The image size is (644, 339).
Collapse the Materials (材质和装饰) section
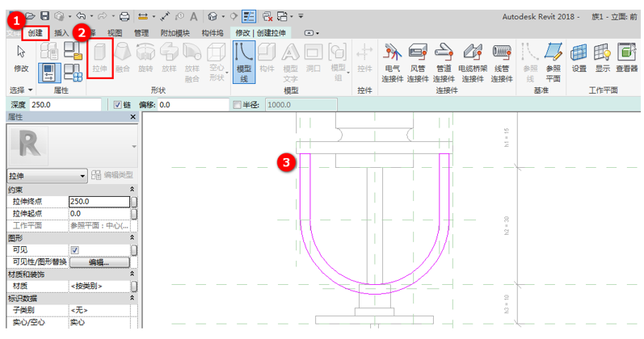coord(133,274)
